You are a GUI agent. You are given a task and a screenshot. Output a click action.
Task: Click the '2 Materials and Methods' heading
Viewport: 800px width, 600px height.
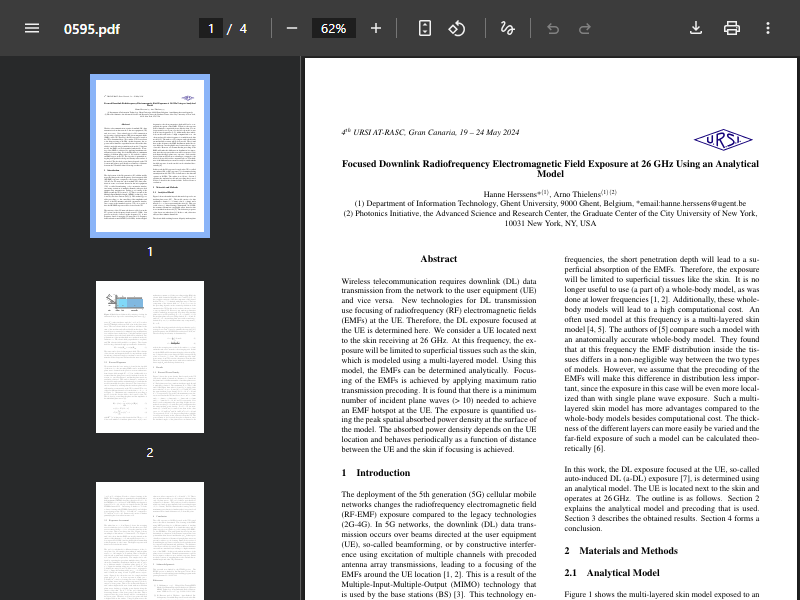click(621, 551)
